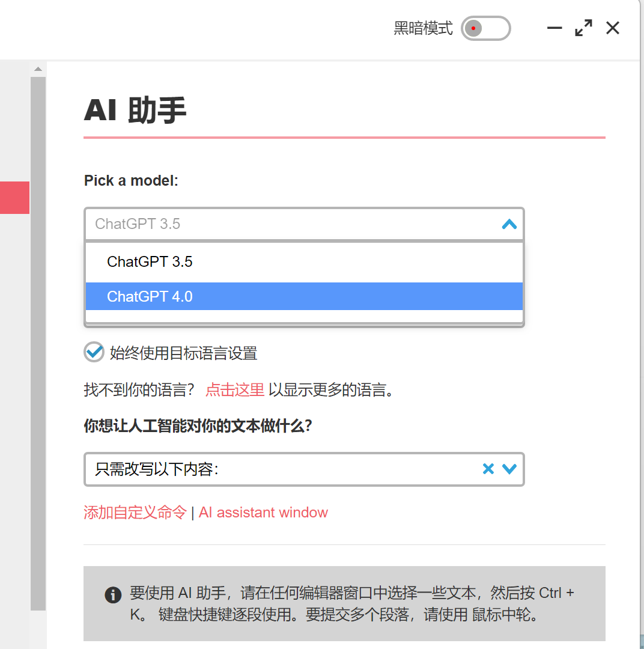Screen dimensions: 644x649
Task: Close the AI 助手 window
Action: pos(612,28)
